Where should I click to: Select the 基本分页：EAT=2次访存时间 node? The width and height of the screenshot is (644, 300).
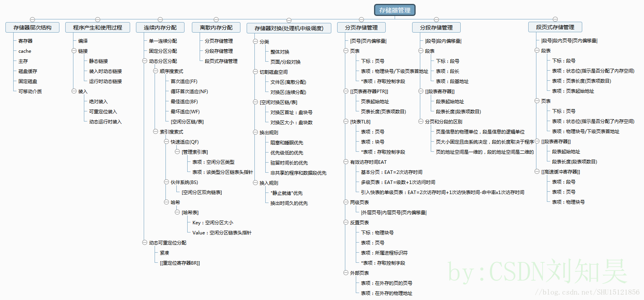(392, 172)
